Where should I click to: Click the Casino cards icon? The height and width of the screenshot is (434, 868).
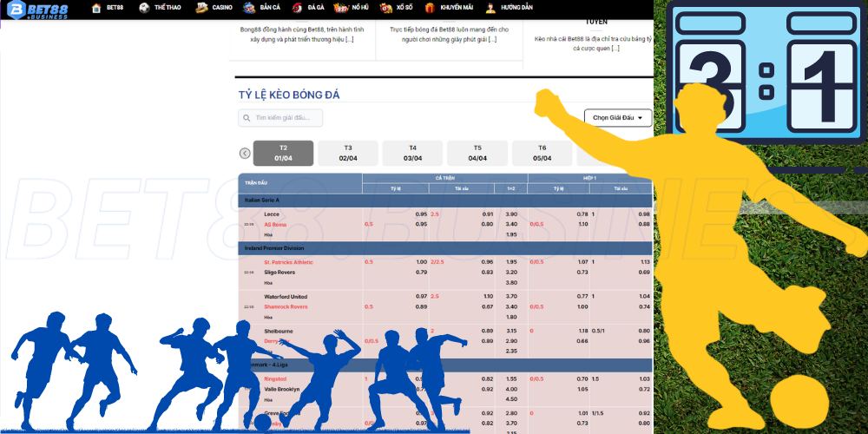point(202,8)
